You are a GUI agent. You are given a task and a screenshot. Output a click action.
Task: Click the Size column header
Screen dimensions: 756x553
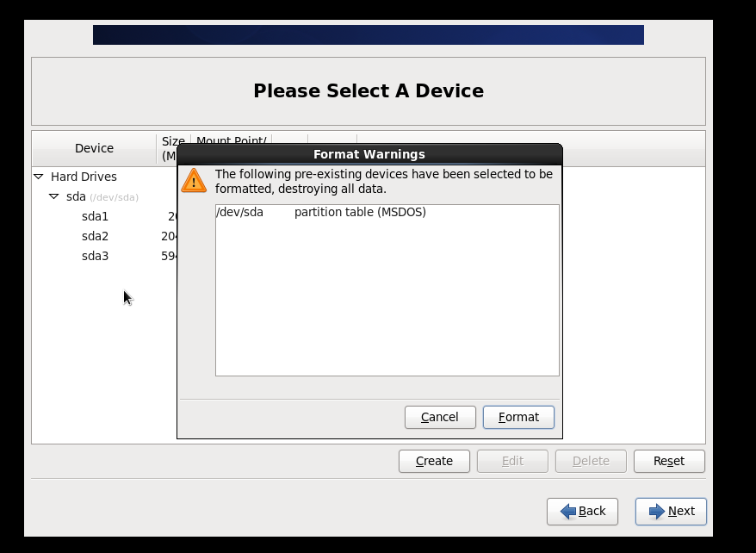170,148
